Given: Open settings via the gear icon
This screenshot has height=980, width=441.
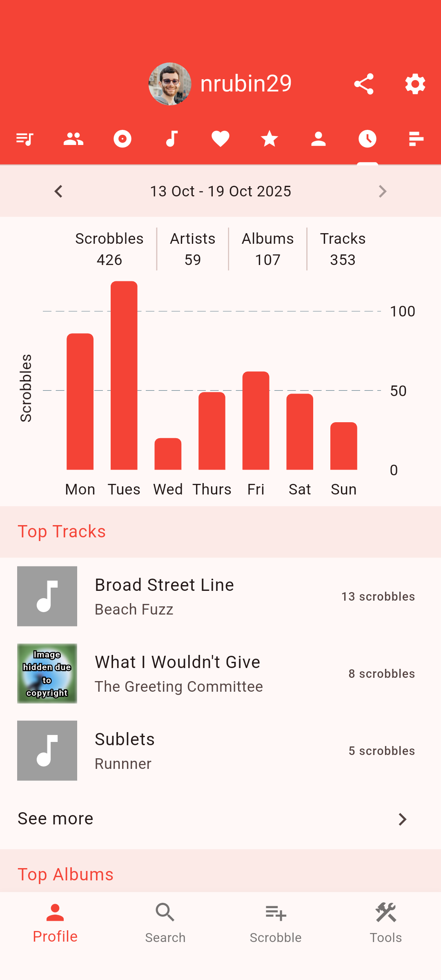Looking at the screenshot, I should (415, 84).
